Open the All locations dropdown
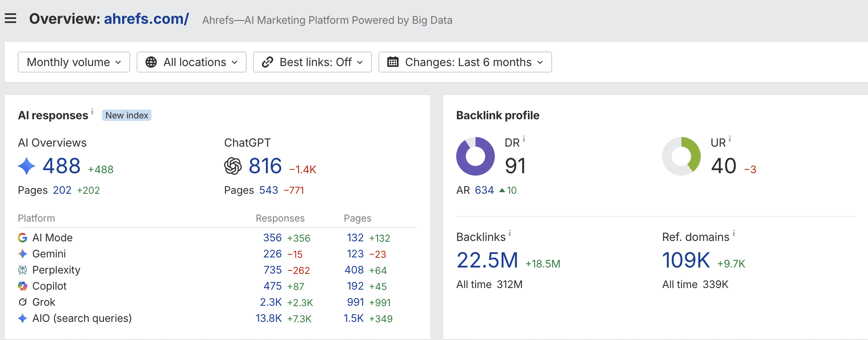This screenshot has height=340, width=868. pyautogui.click(x=191, y=62)
